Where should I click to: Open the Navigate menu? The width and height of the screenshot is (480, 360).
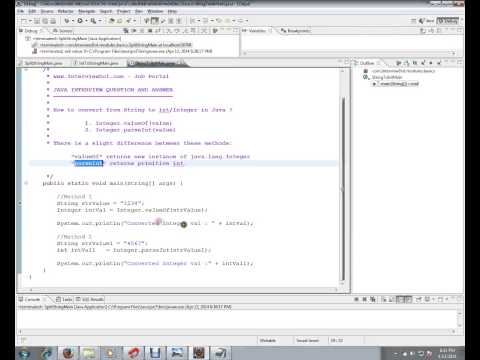(87, 11)
